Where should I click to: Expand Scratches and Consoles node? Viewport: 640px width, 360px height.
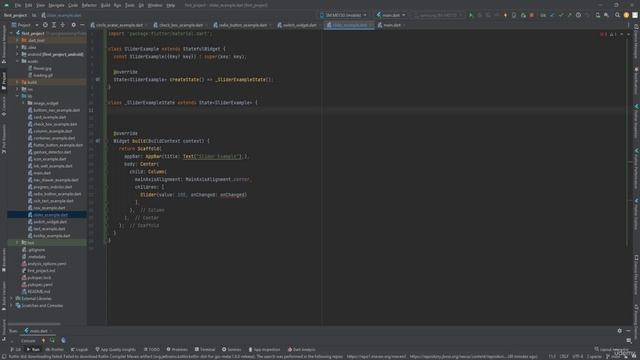12,305
